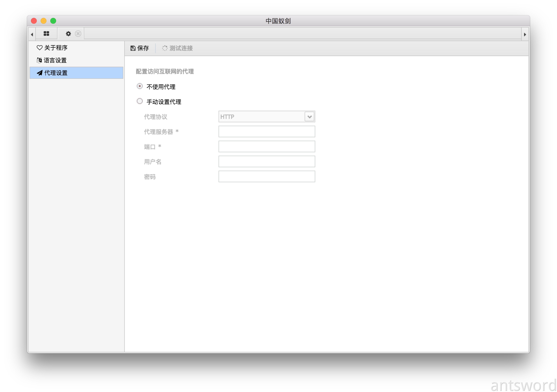
Task: Open 语言设置 in the sidebar
Action: (55, 60)
